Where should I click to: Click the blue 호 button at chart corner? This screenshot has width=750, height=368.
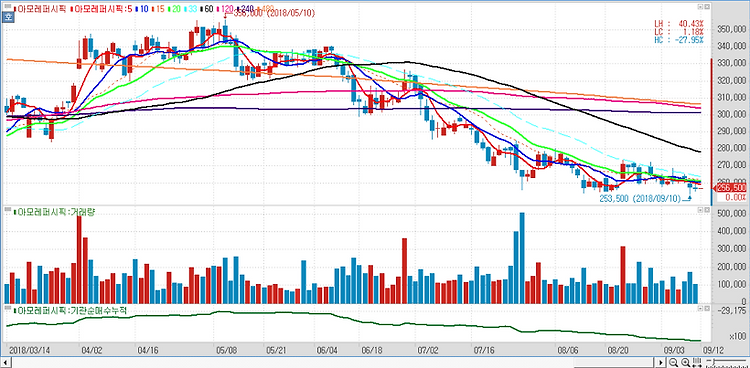click(x=8, y=17)
